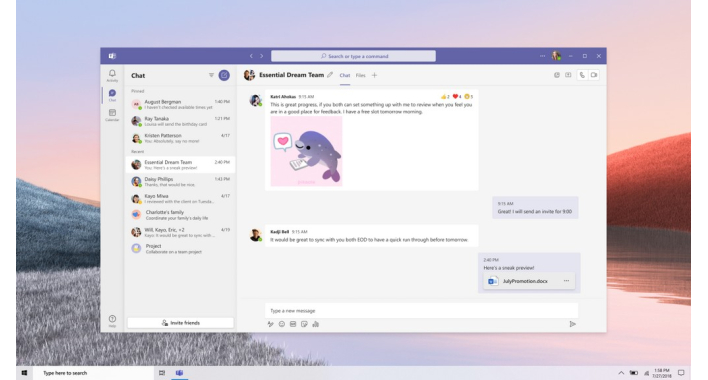Viewport: 708px width, 380px height.
Task: Open Help in the left sidebar
Action: pos(112,320)
